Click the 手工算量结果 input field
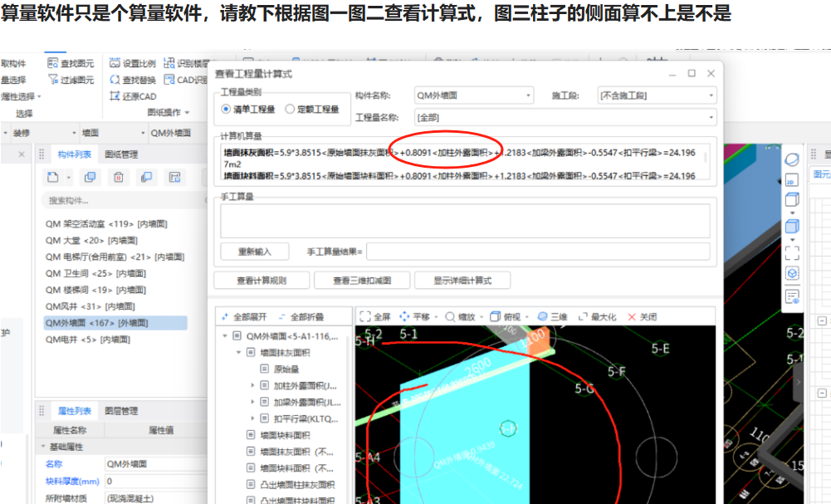This screenshot has width=831, height=504. click(x=539, y=252)
